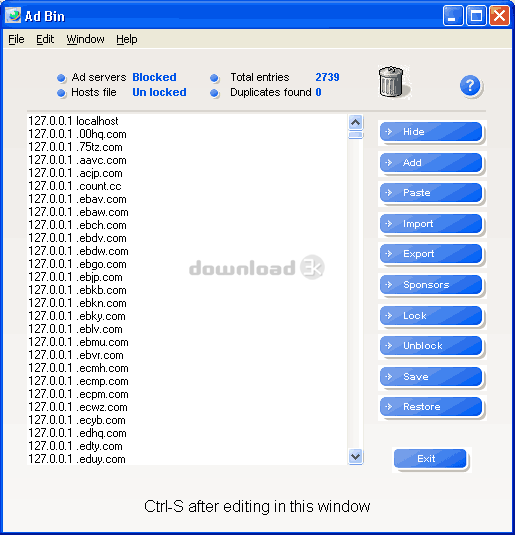Click the scrollbar down arrow
The width and height of the screenshot is (515, 535).
pos(356,456)
